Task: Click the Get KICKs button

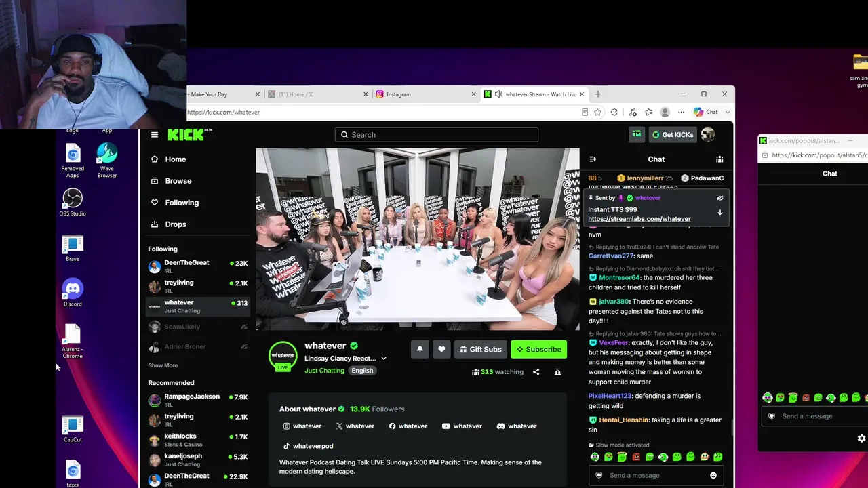Action: 673,135
